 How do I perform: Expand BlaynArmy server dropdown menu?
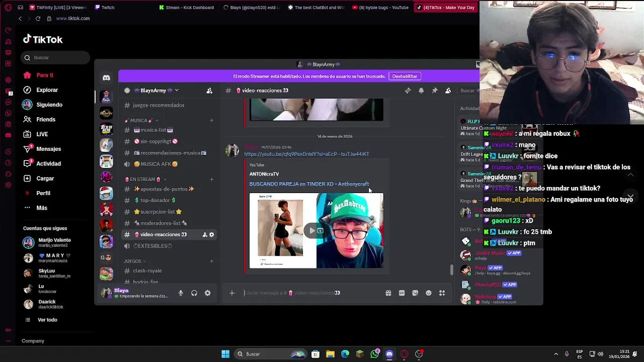tap(177, 90)
